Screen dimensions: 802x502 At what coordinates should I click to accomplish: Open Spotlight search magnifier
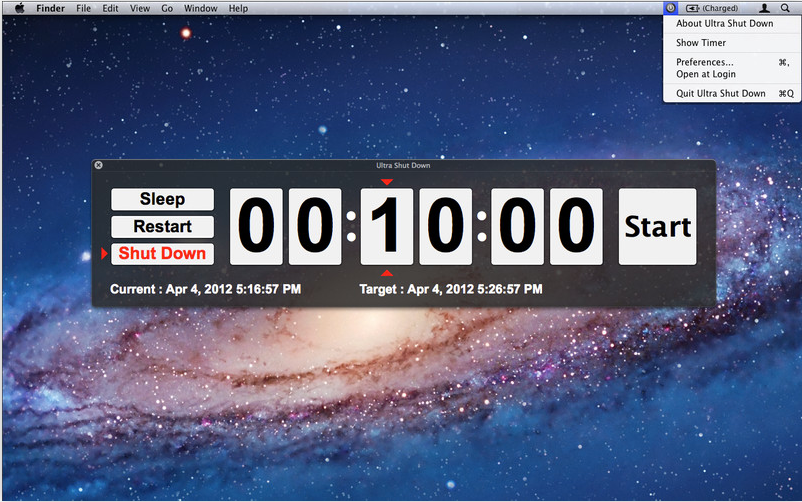[785, 8]
